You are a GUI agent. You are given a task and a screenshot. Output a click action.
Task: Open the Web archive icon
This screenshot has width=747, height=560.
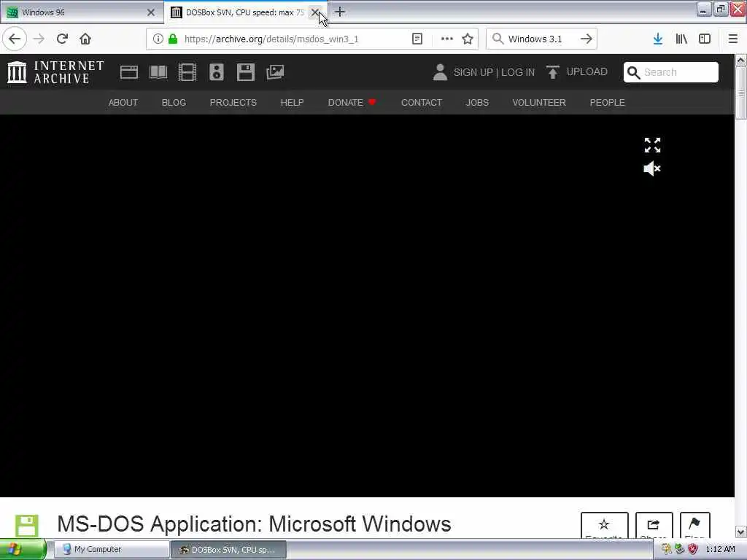129,72
